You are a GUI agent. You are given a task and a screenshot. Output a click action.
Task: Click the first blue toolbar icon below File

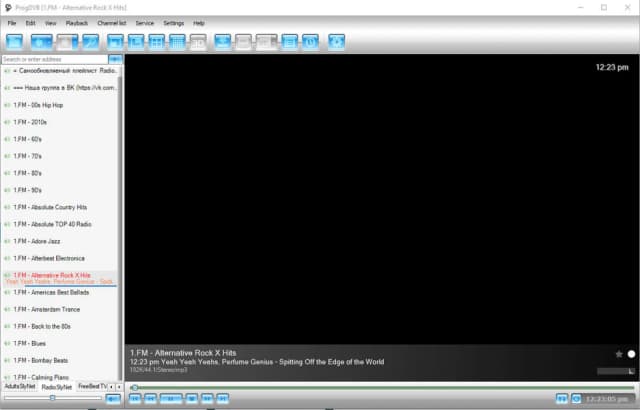(14, 42)
